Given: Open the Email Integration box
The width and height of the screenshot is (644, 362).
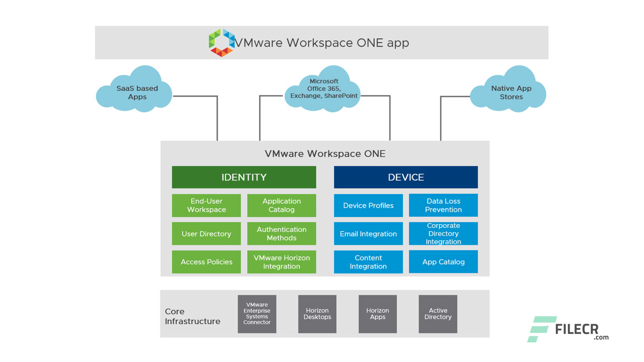Looking at the screenshot, I should click(368, 234).
